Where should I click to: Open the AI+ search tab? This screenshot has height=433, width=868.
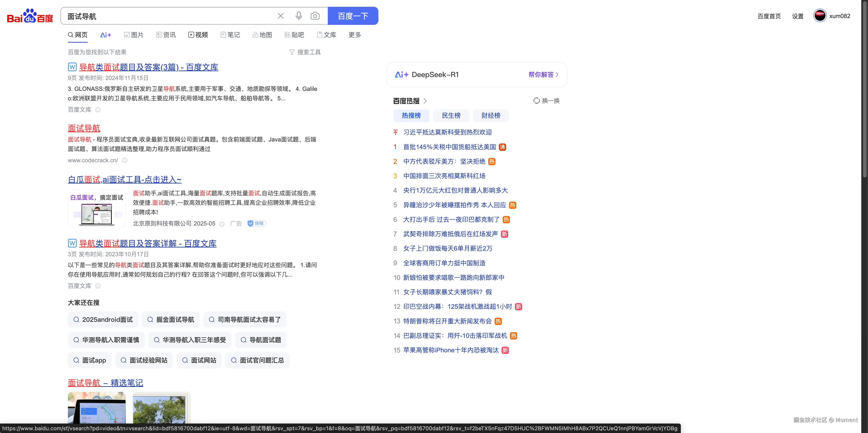pyautogui.click(x=106, y=35)
